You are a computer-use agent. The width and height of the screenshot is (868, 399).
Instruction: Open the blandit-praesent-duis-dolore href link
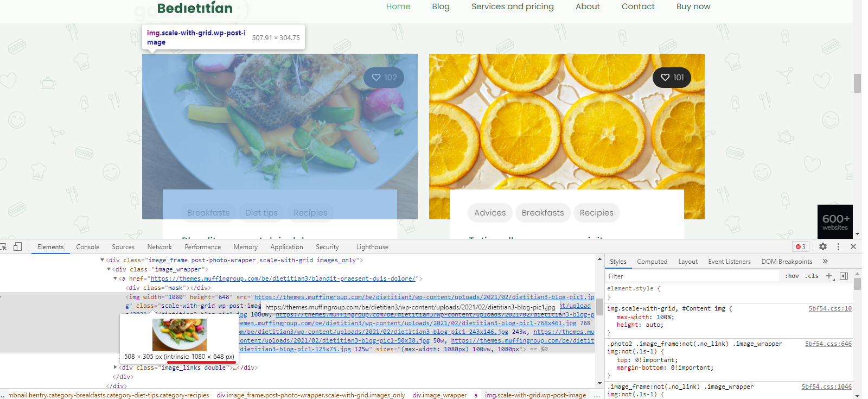click(283, 278)
